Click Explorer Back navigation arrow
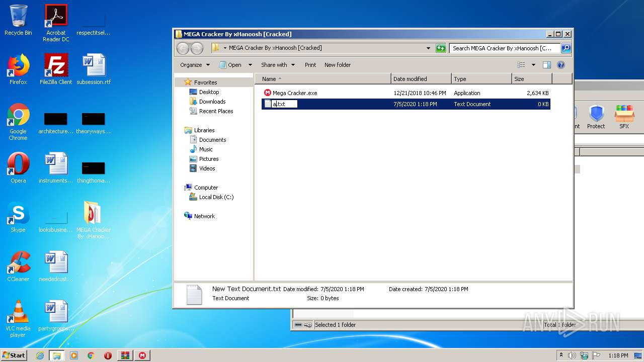The height and width of the screenshot is (362, 644). coord(183,48)
